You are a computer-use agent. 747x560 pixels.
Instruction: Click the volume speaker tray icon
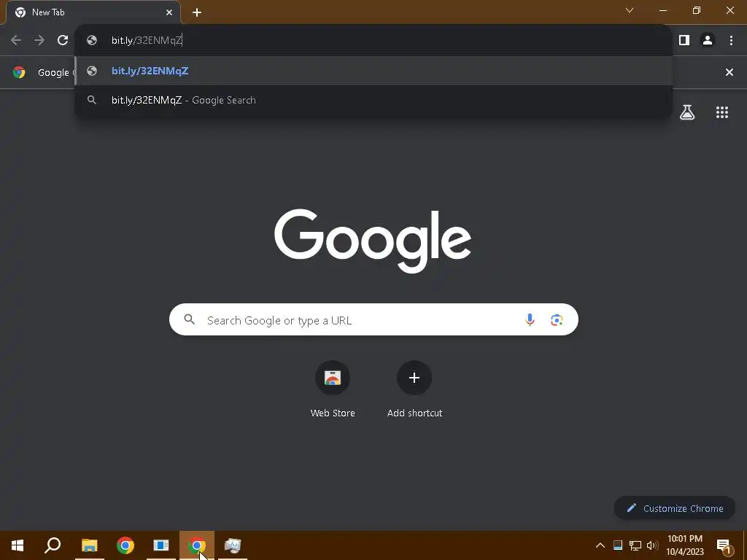tap(652, 545)
